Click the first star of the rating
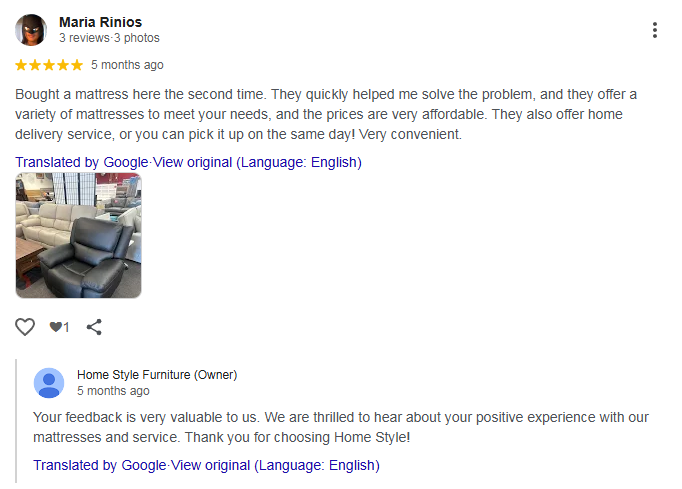Screen dimensions: 682x489 [21, 65]
